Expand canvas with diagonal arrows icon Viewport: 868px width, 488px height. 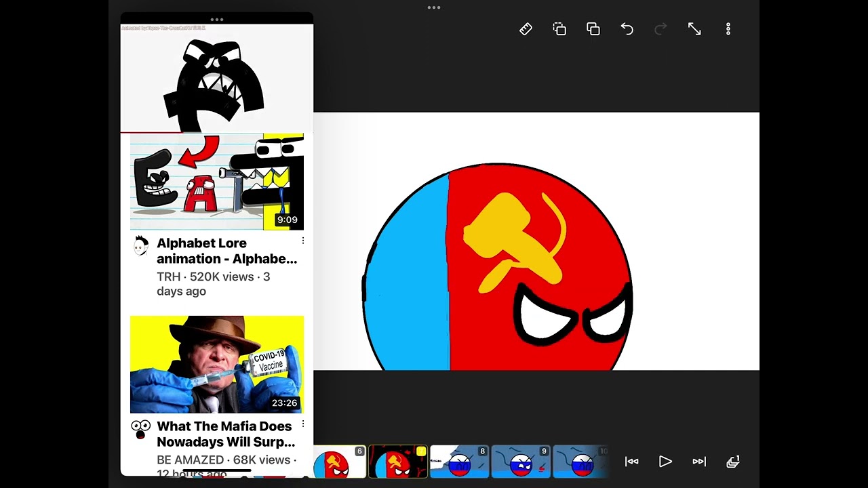[x=694, y=29]
